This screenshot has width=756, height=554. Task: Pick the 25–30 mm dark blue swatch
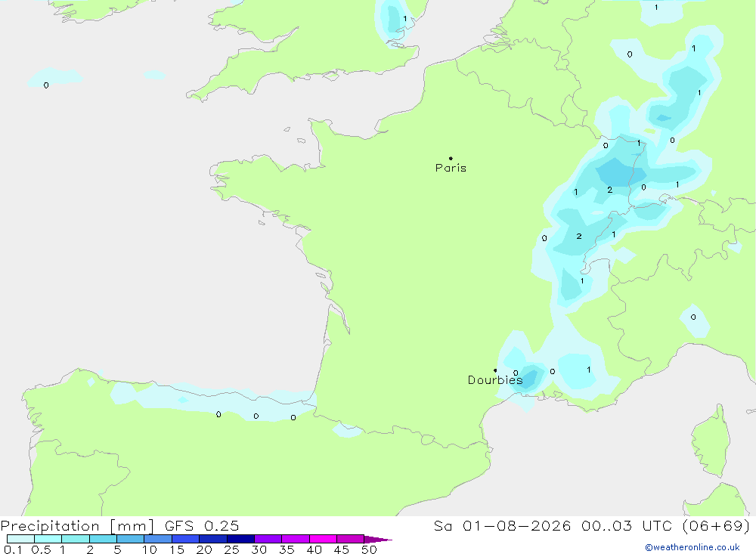click(x=240, y=539)
